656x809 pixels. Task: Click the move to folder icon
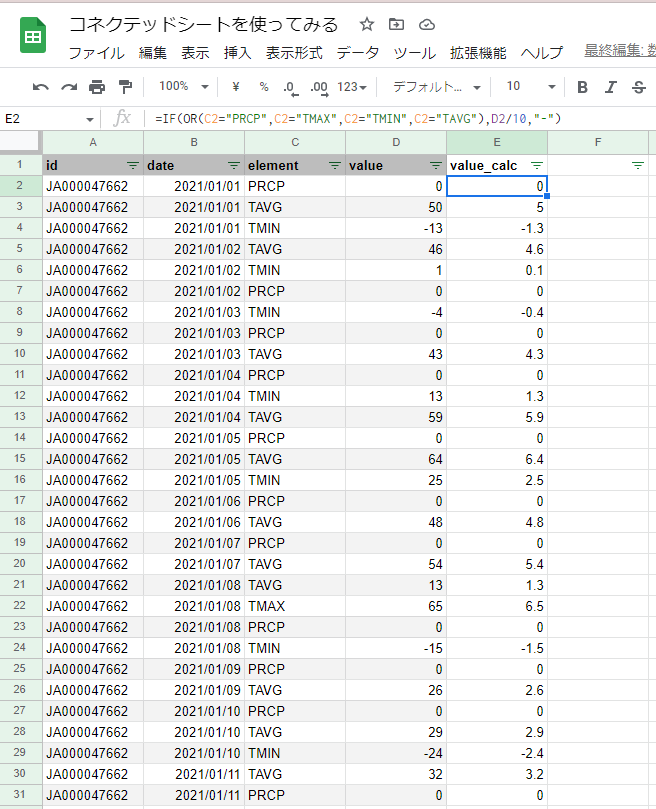[x=396, y=24]
